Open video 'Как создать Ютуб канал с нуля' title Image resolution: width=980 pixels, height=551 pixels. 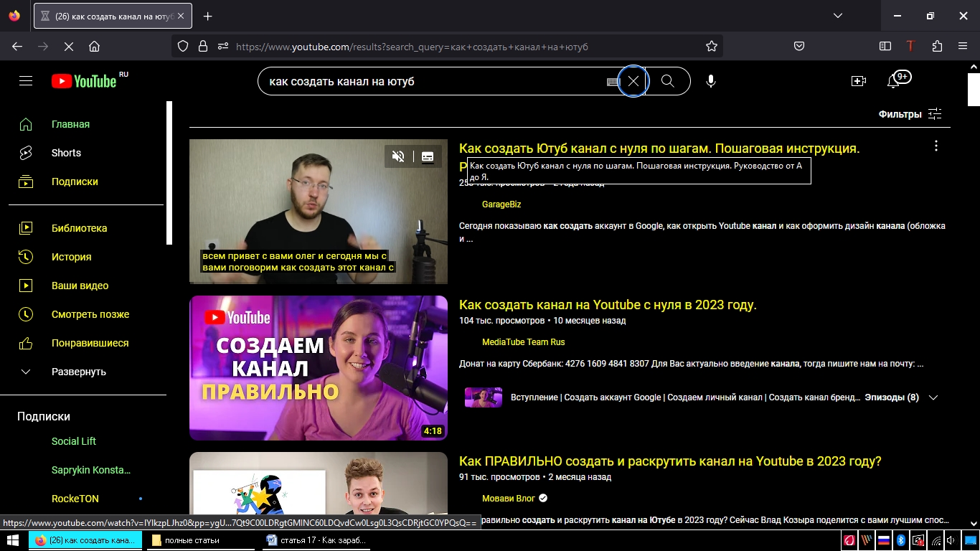click(x=659, y=149)
